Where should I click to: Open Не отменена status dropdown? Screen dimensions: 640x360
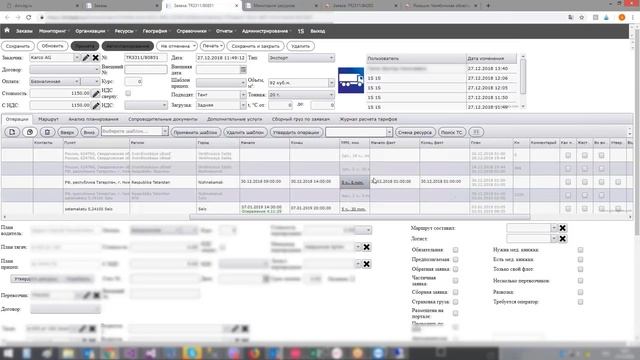tap(177, 46)
